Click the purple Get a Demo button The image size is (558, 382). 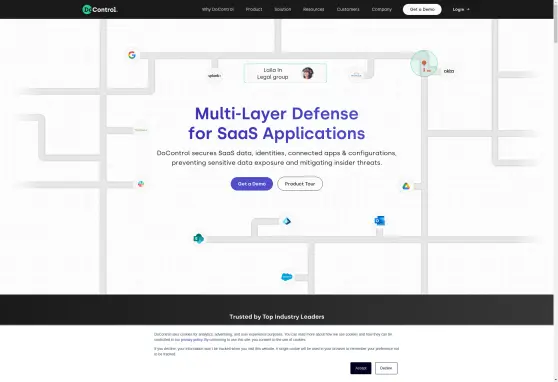pos(252,184)
